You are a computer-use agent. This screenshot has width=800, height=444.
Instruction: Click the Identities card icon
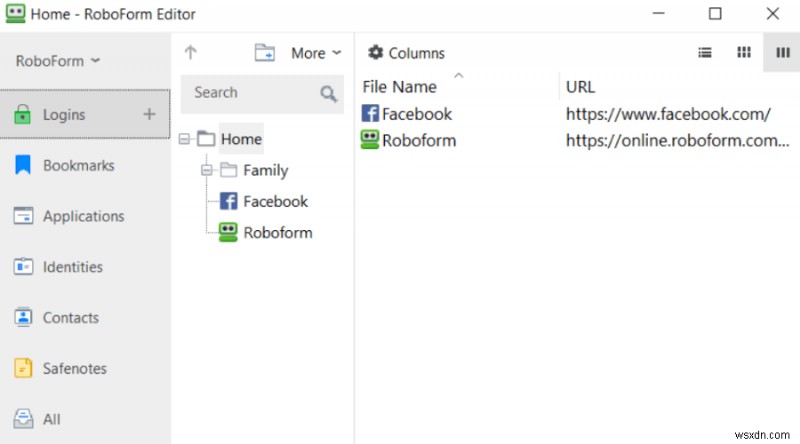click(x=23, y=266)
